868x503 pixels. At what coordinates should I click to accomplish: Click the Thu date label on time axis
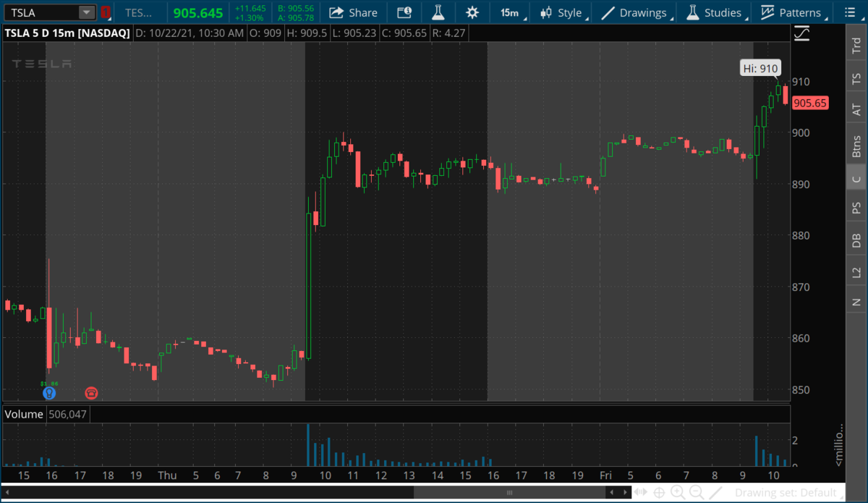point(167,475)
